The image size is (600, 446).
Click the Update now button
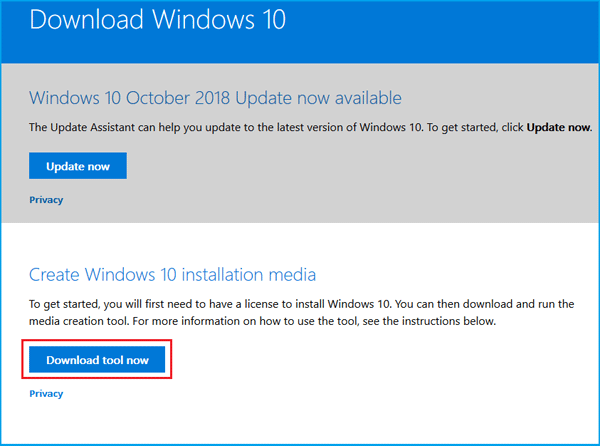[78, 166]
